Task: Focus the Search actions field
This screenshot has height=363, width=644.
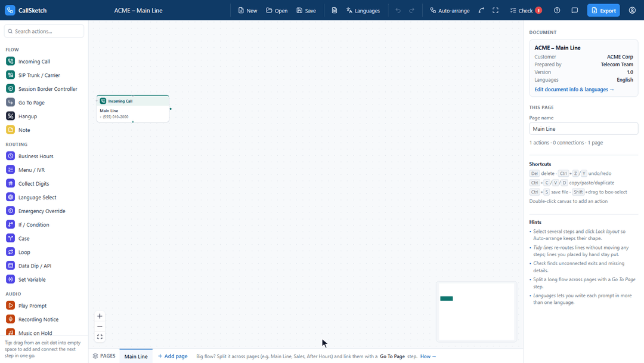Action: [x=44, y=31]
